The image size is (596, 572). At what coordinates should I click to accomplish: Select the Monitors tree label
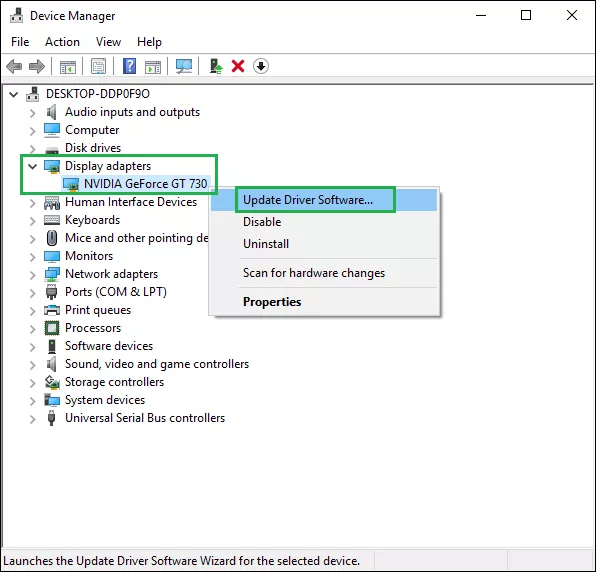[89, 256]
